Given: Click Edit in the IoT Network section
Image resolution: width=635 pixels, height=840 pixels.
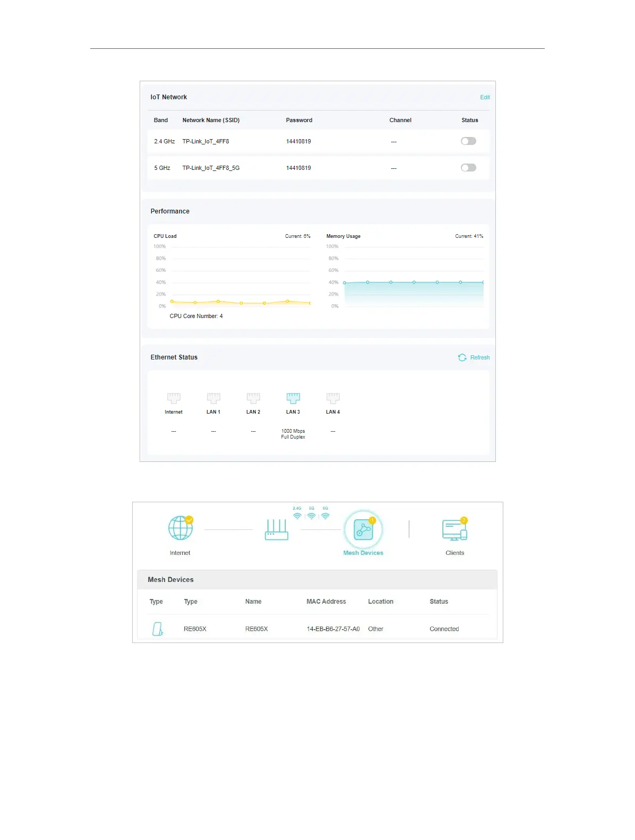Looking at the screenshot, I should coord(485,97).
